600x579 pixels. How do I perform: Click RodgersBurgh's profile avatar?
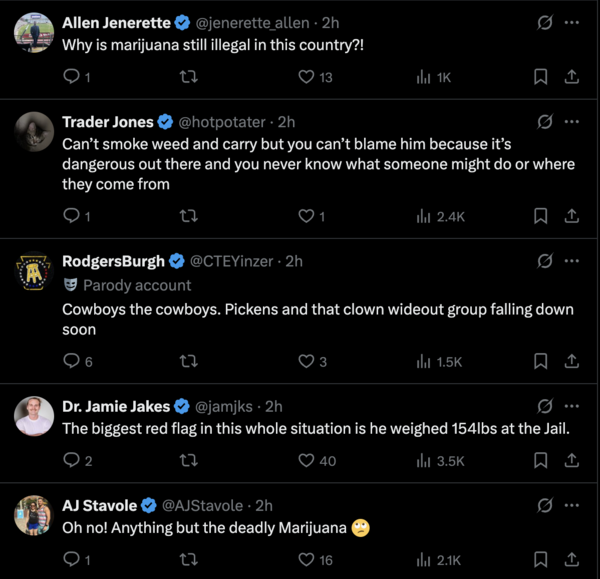pos(35,271)
